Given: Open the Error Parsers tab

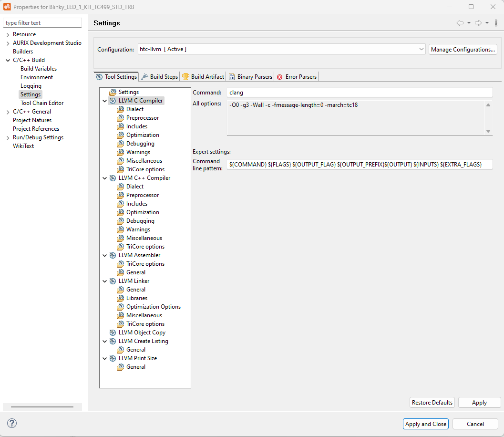Looking at the screenshot, I should (x=297, y=76).
